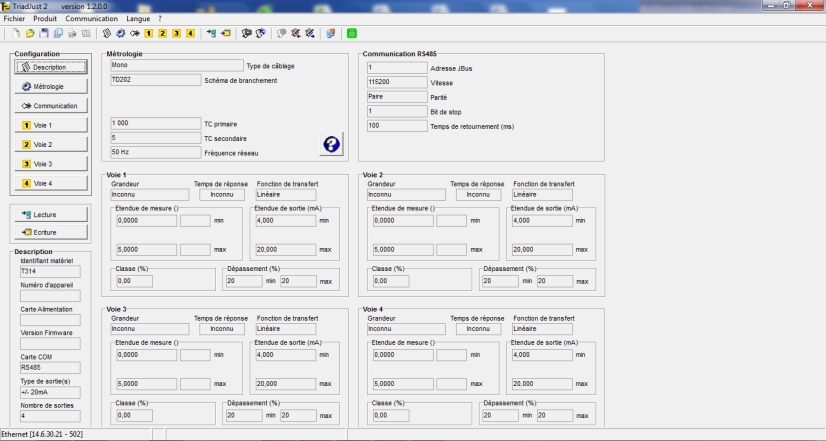Viewport: 826px width, 441px height.
Task: Click the Voie 4 Temps de réponse field
Action: pyautogui.click(x=478, y=329)
